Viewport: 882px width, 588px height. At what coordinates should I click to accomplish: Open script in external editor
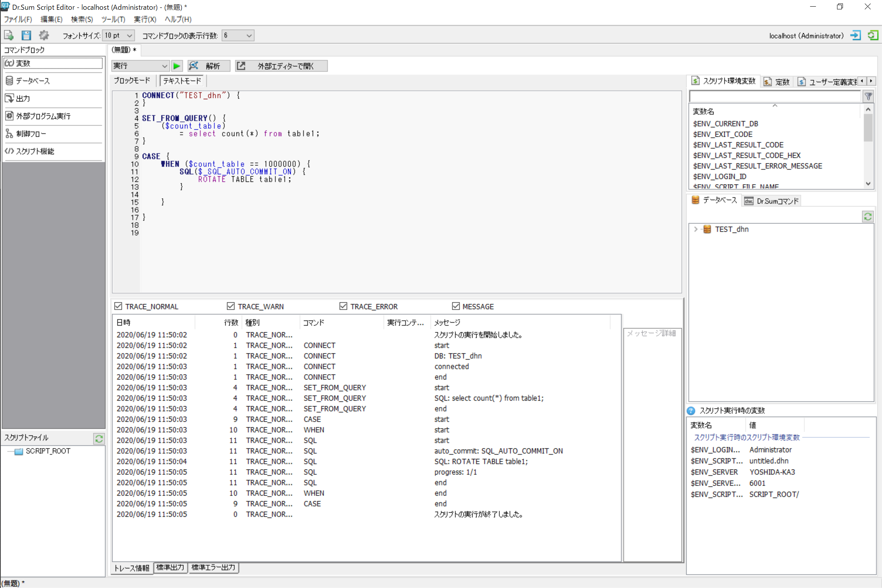tap(281, 66)
